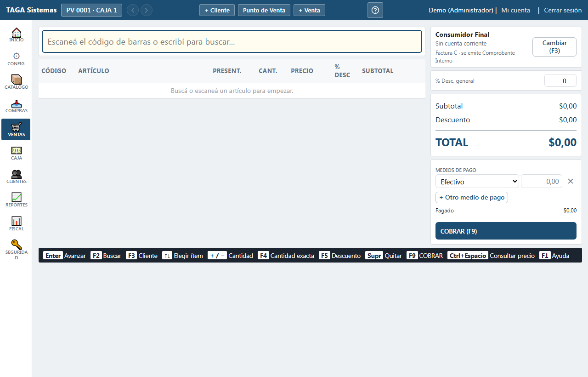Viewport: 588px width, 377px height.
Task: Remove the Efectivo payment row
Action: coord(571,181)
